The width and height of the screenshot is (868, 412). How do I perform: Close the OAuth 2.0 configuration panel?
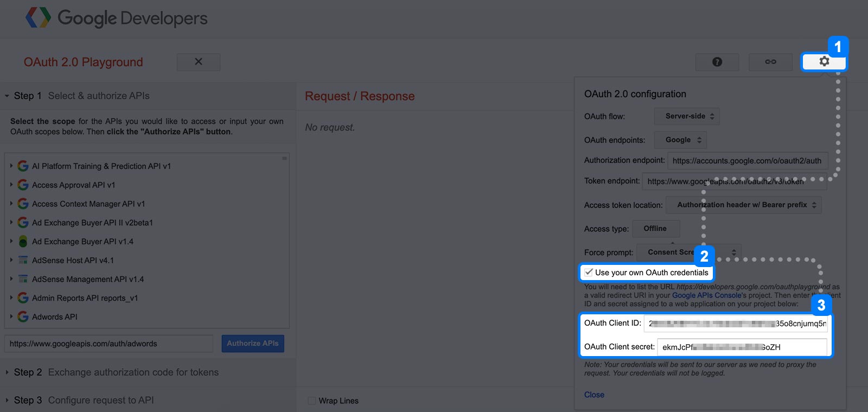click(x=594, y=395)
